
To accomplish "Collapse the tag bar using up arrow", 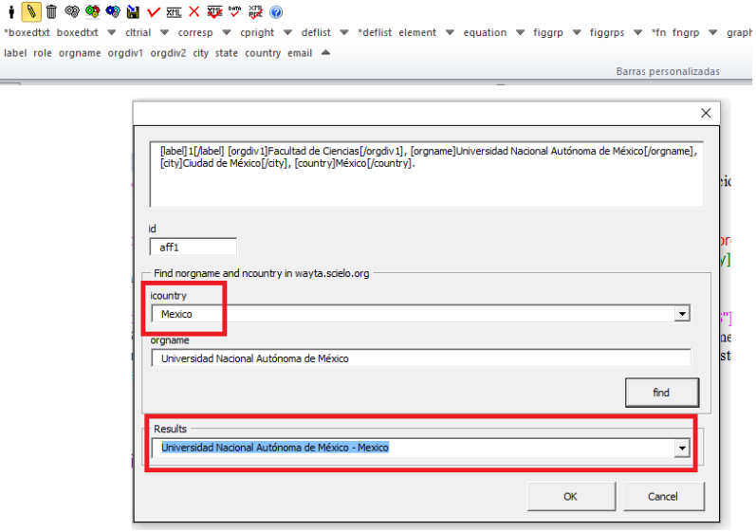I will 326,53.
